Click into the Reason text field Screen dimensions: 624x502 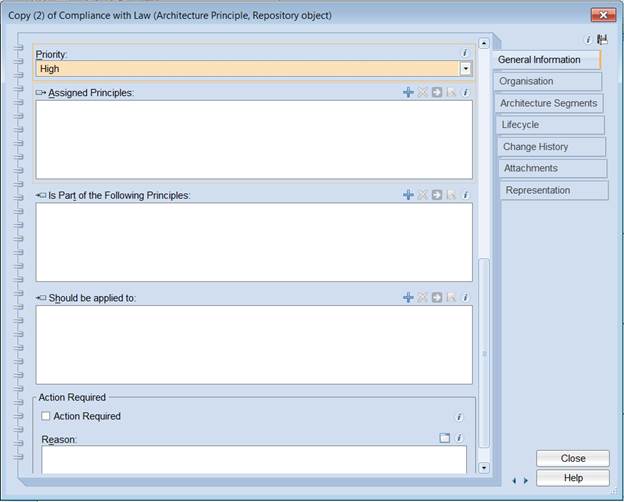(x=254, y=459)
